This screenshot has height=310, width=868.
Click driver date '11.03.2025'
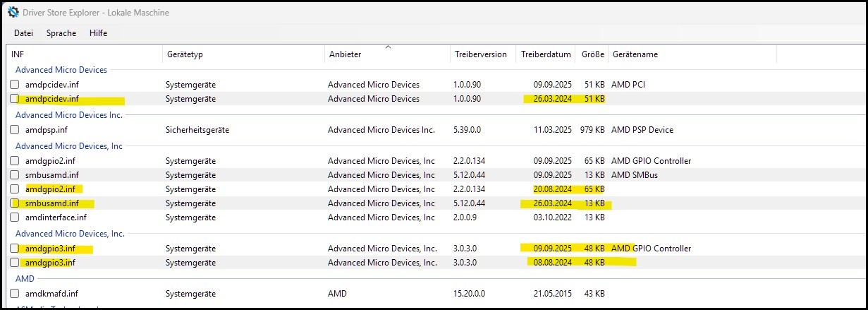[x=554, y=130]
